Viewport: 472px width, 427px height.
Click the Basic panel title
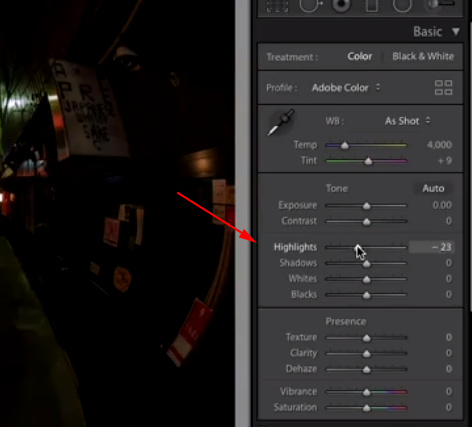427,32
